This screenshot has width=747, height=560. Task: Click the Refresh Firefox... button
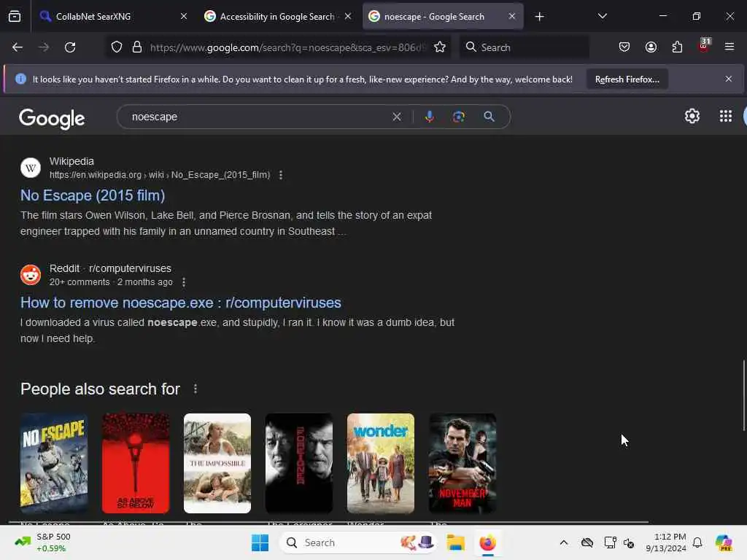(x=627, y=79)
